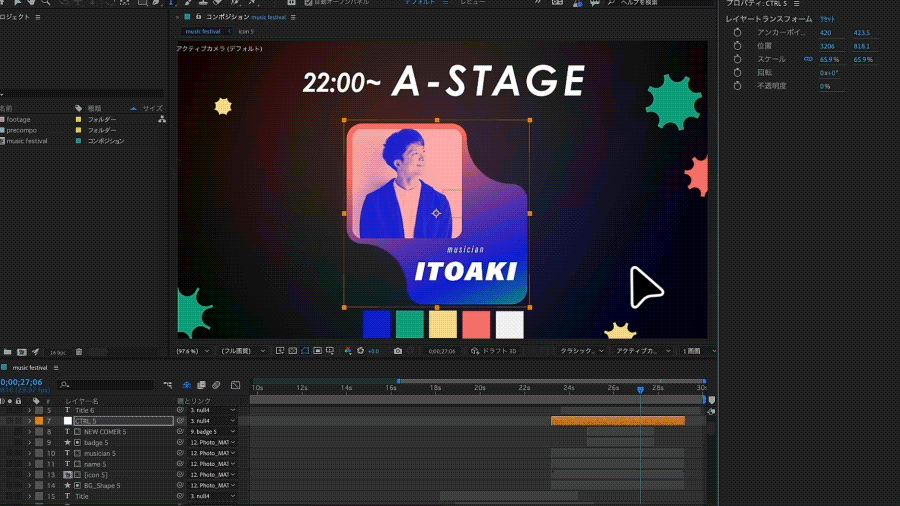Screen dimensions: 900x506
Task: Toggle mask and shape path visibility icon
Action: coord(305,351)
